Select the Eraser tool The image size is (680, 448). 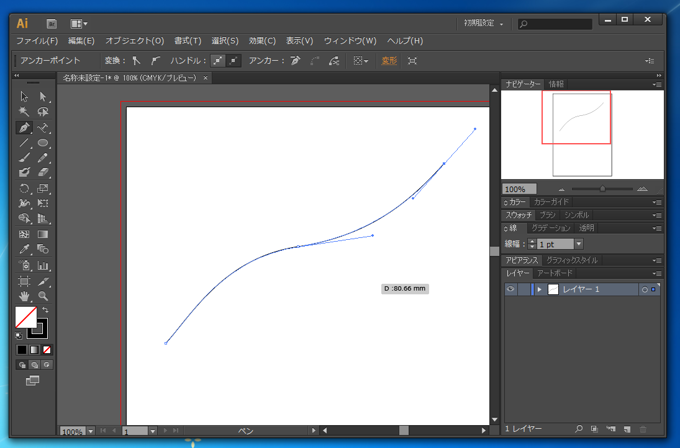tap(42, 173)
